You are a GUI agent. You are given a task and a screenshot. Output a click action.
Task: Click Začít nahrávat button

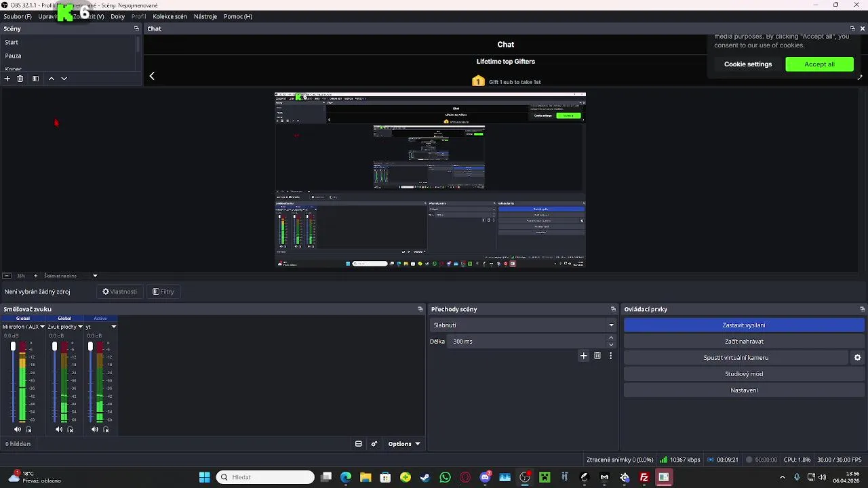click(x=744, y=342)
